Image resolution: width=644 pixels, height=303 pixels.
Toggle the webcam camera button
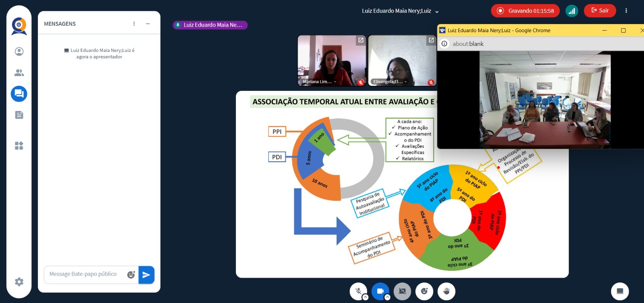click(380, 291)
